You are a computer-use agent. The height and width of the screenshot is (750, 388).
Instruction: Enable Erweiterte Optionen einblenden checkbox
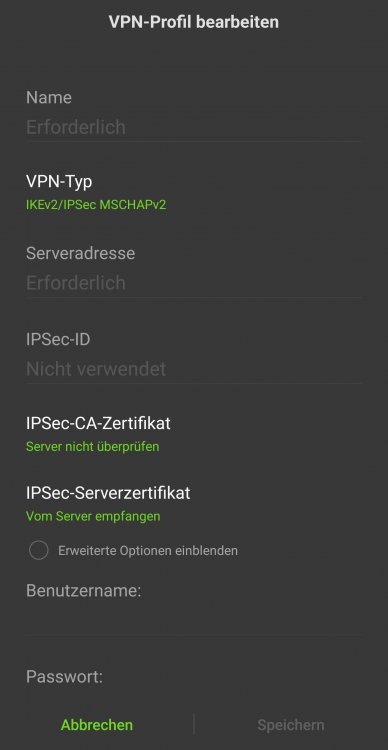tap(38, 550)
